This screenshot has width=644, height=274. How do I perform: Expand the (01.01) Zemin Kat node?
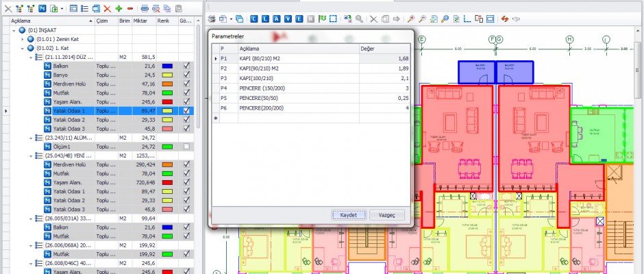[22, 39]
